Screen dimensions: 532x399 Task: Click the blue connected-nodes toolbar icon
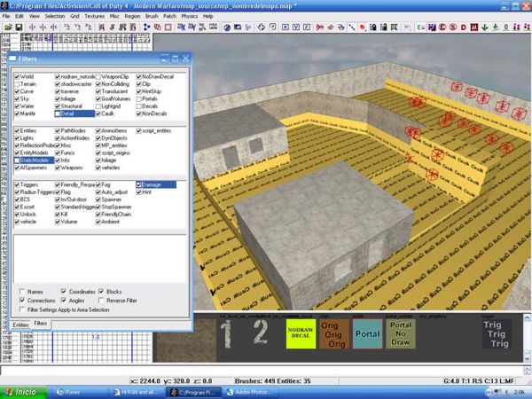[147, 27]
